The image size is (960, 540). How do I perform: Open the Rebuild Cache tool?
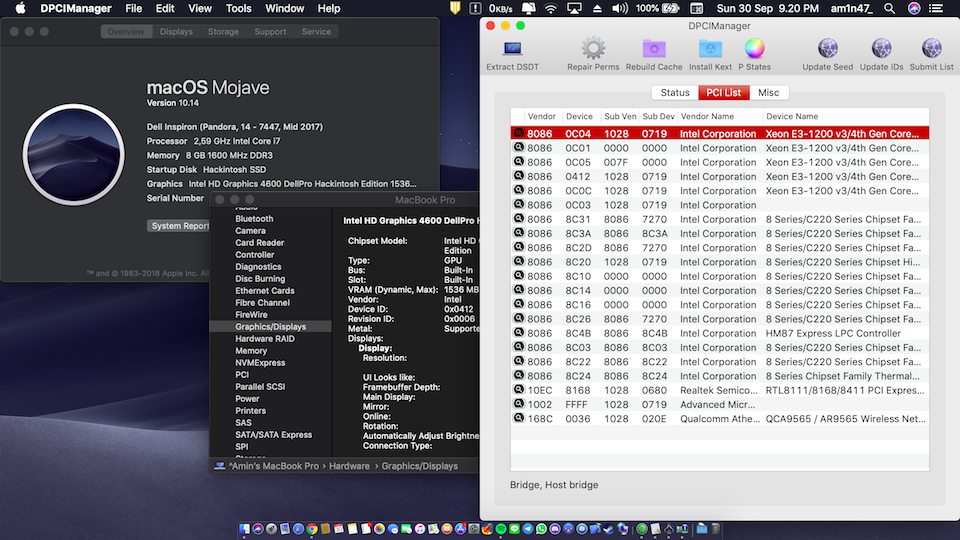coord(654,49)
